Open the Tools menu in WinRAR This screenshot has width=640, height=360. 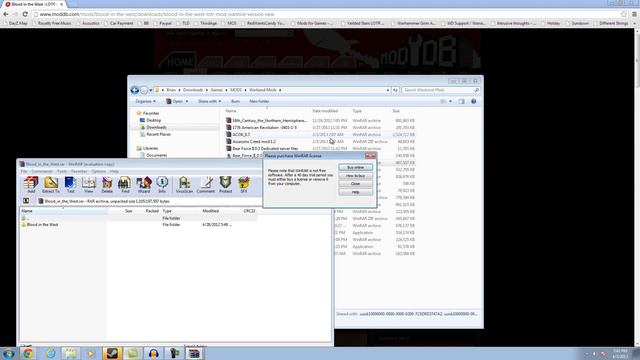coord(62,171)
